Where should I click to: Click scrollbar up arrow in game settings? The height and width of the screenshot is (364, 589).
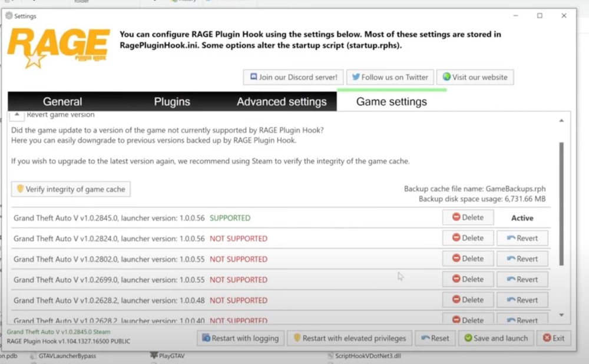point(561,121)
